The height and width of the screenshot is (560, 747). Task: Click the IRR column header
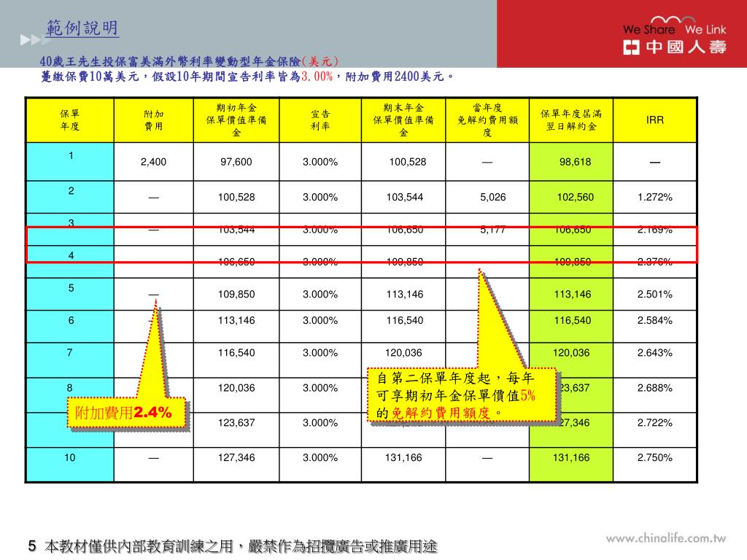click(655, 120)
